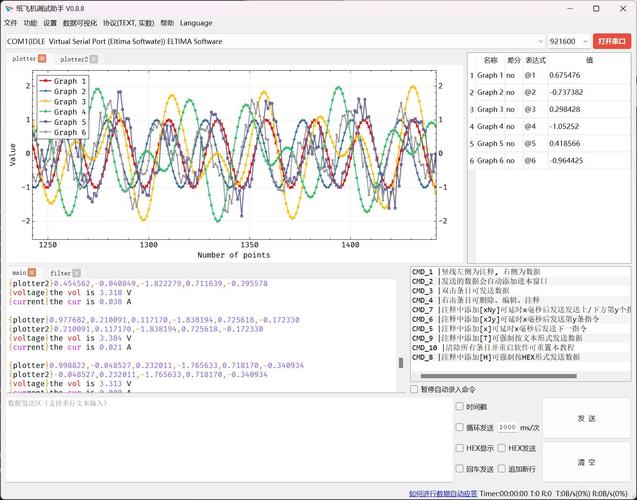637x500 pixels.
Task: Click Graph 2 value -0.737382 cell
Action: [x=589, y=92]
